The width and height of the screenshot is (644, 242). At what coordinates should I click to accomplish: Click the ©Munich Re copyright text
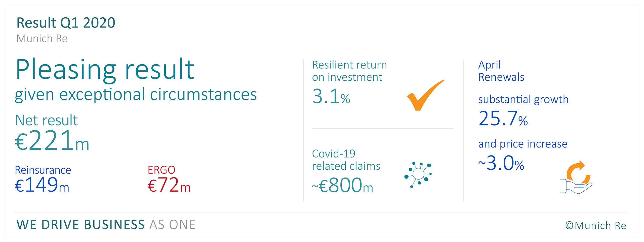tap(596, 225)
